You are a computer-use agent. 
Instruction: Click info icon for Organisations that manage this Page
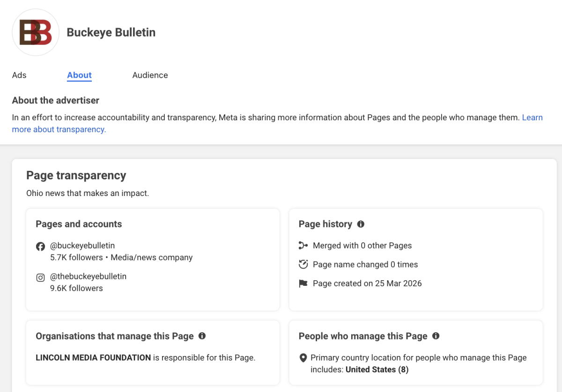202,336
